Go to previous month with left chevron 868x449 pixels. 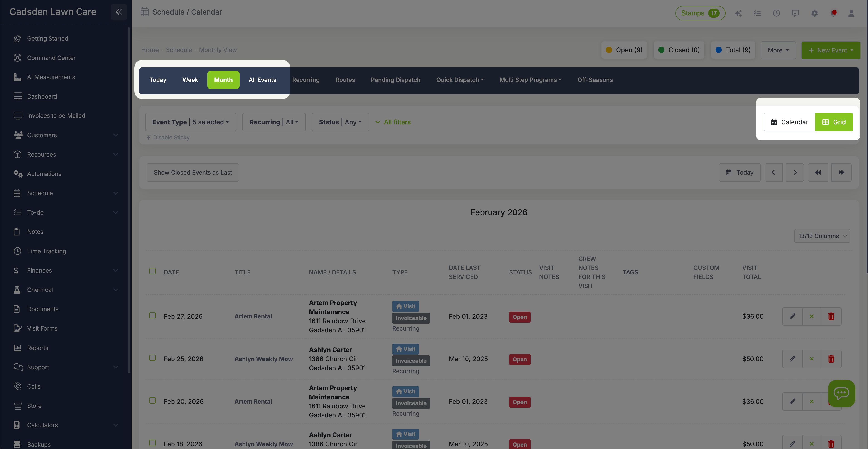pyautogui.click(x=773, y=173)
